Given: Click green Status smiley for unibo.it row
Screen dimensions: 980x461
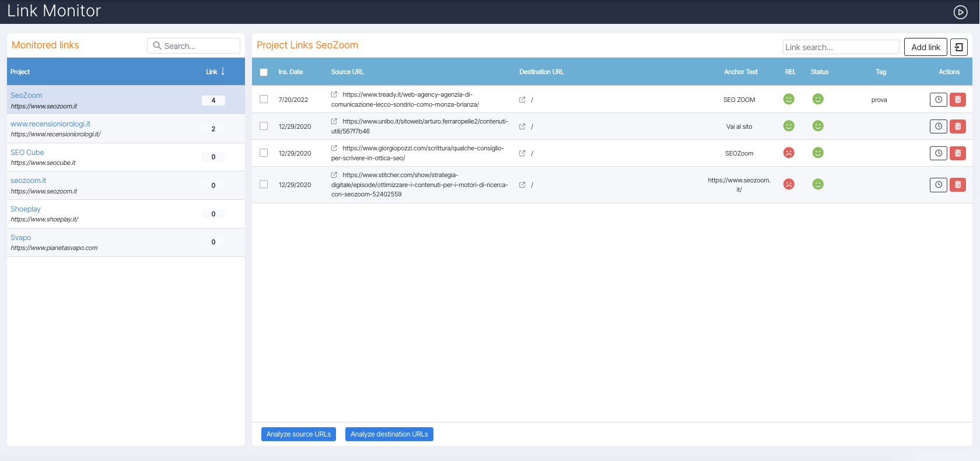Looking at the screenshot, I should [x=818, y=126].
